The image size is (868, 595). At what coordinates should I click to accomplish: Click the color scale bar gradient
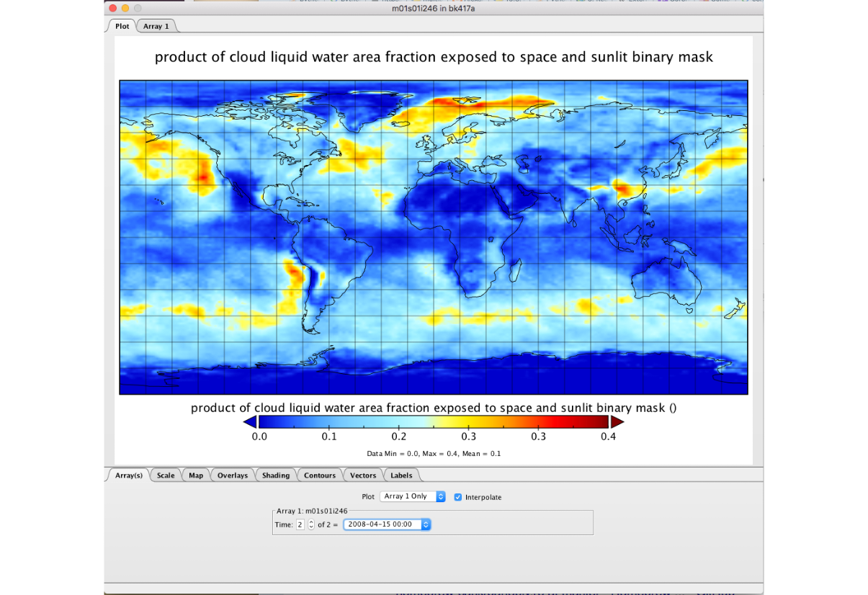434,422
